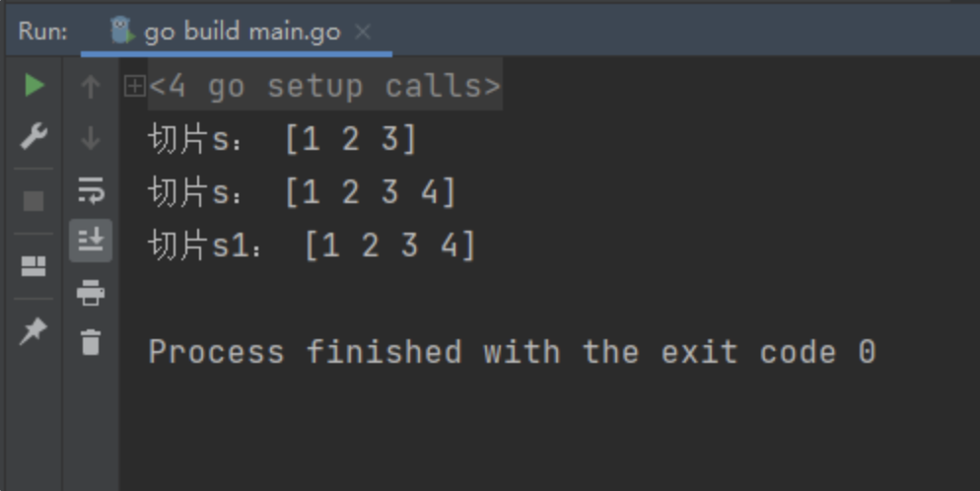Click output line 切片s: [1 2 3]
Viewport: 980px width, 491px height.
(x=282, y=139)
